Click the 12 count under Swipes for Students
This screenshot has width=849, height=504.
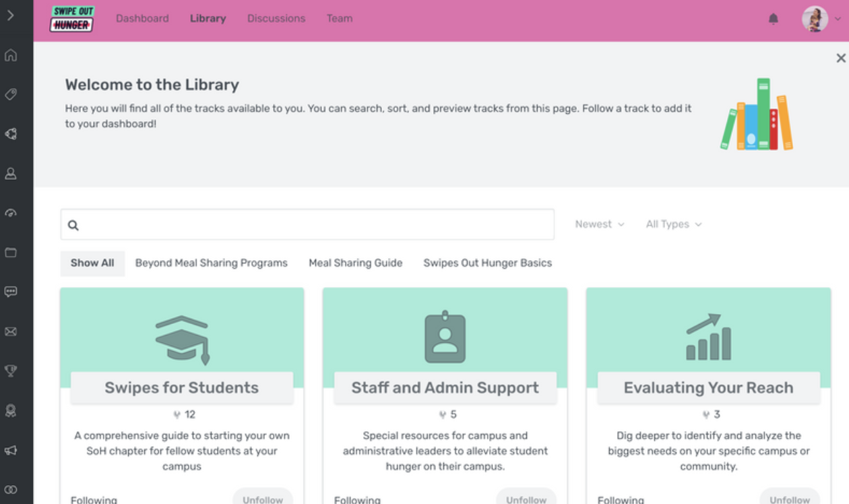pos(189,414)
